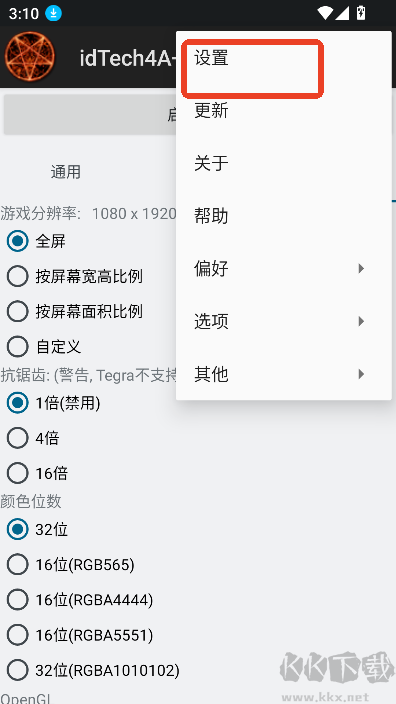
Task: Open the 更新 menu entry
Action: coord(284,111)
